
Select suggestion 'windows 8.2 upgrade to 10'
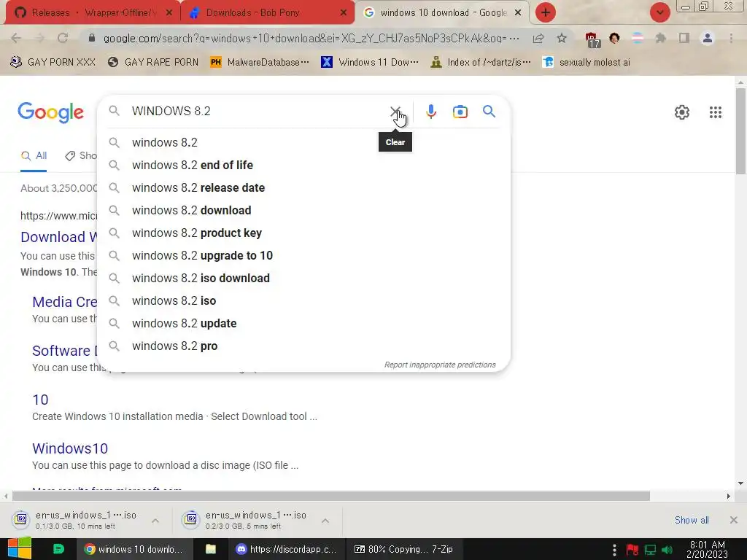click(x=303, y=256)
